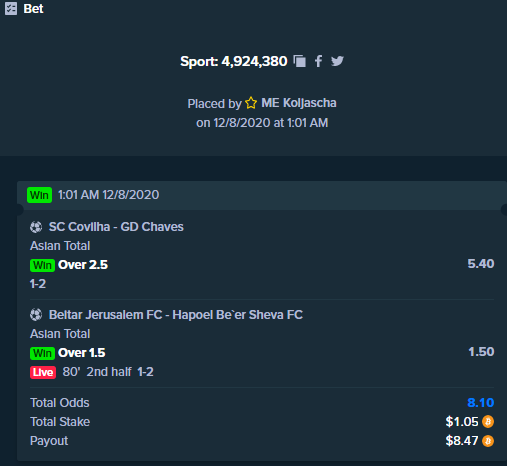
Task: Click the gold star next to ME Koljascha
Action: [251, 103]
